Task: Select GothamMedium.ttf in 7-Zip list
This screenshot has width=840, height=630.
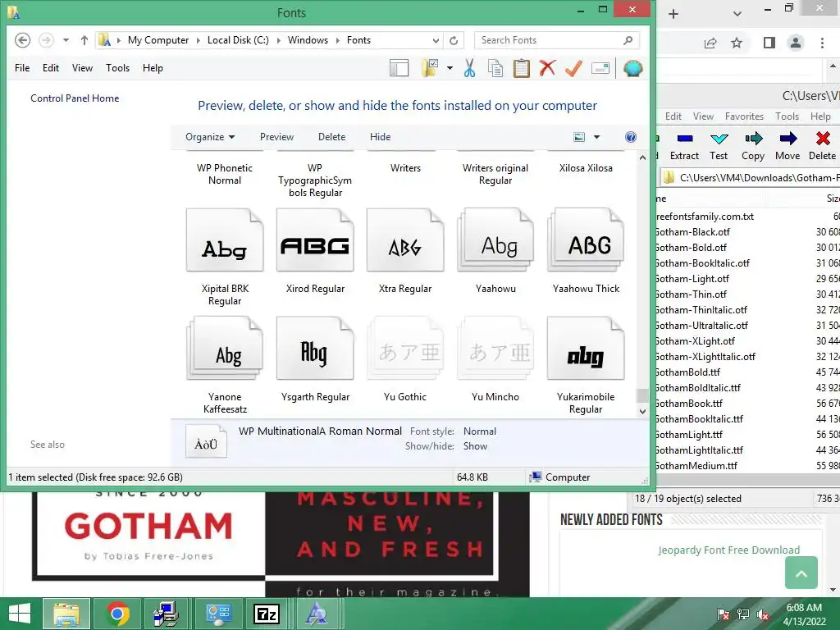Action: tap(696, 466)
